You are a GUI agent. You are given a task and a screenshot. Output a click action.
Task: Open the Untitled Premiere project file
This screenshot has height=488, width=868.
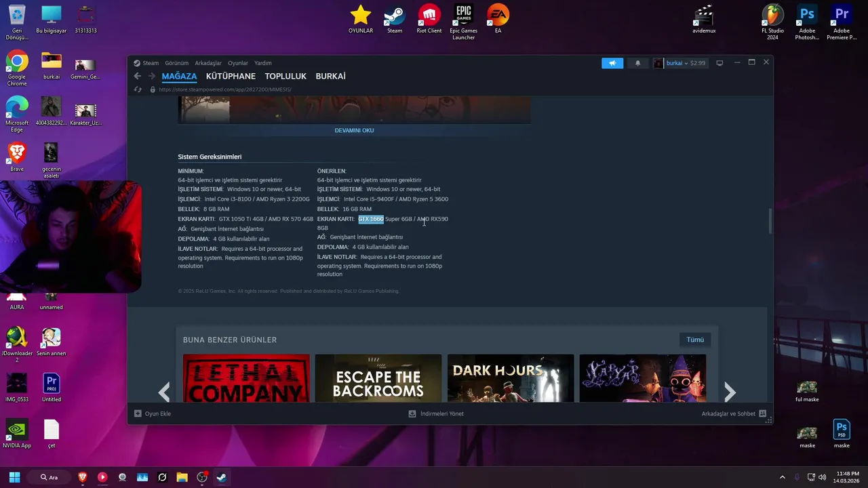tap(52, 388)
